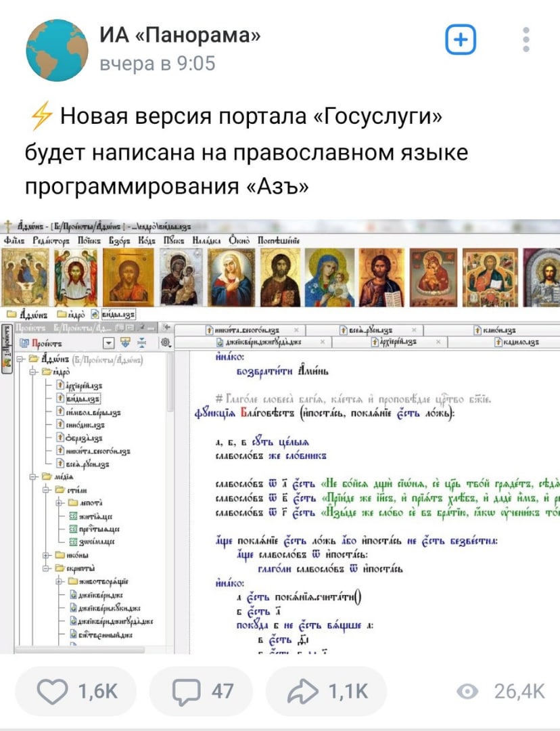Open the Поискъ menu
Screen dimensions: 560x731
pos(89,240)
